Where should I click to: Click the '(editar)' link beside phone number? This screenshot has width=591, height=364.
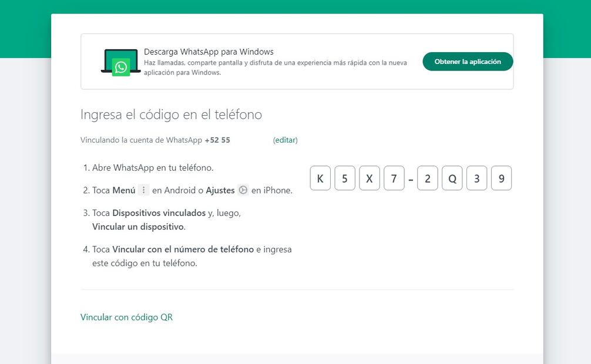click(286, 140)
